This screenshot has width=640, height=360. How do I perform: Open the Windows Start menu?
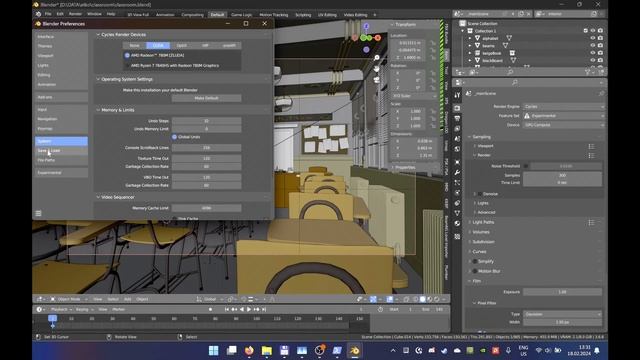(x=213, y=351)
